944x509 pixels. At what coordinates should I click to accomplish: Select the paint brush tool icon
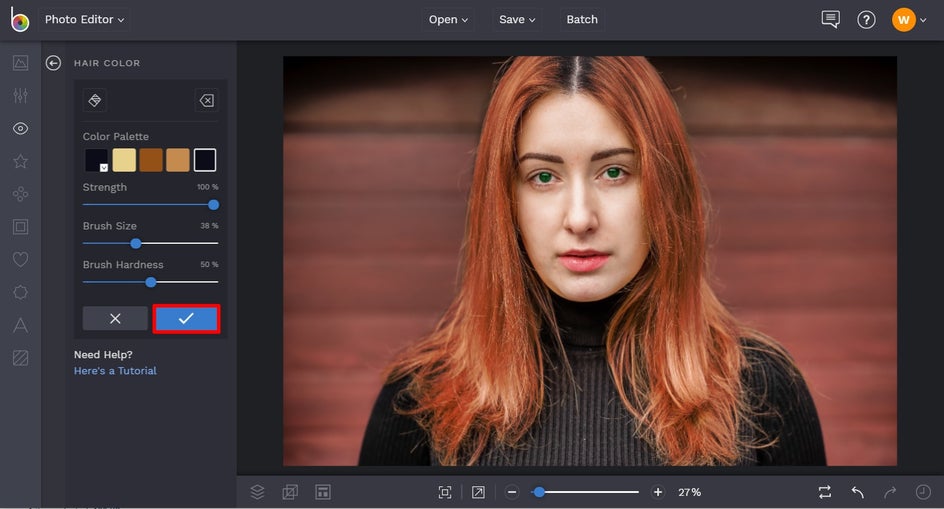click(x=95, y=101)
